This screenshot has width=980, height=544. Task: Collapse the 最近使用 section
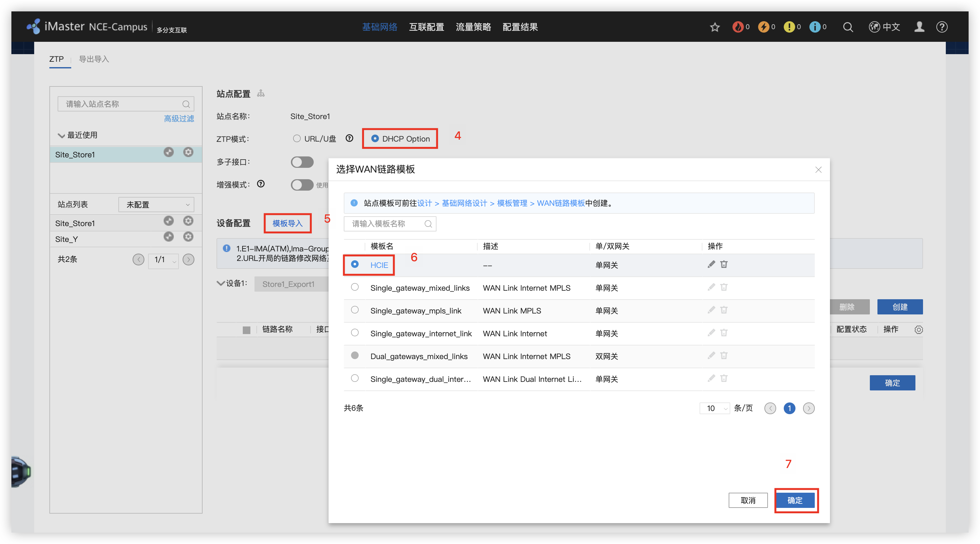click(61, 136)
